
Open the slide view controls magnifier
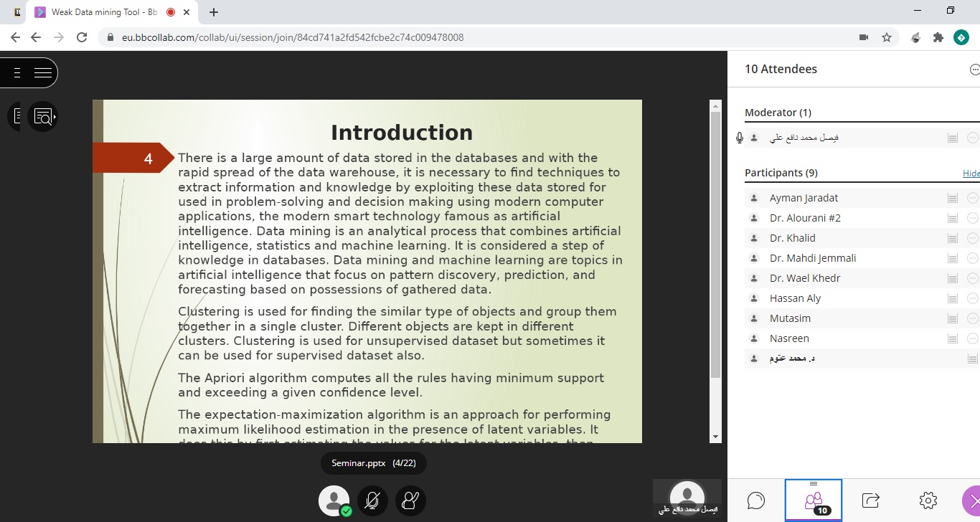(43, 116)
